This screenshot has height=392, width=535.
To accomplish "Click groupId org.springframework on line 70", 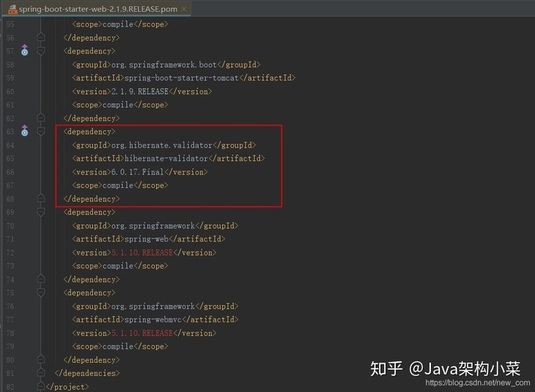I will pos(153,226).
